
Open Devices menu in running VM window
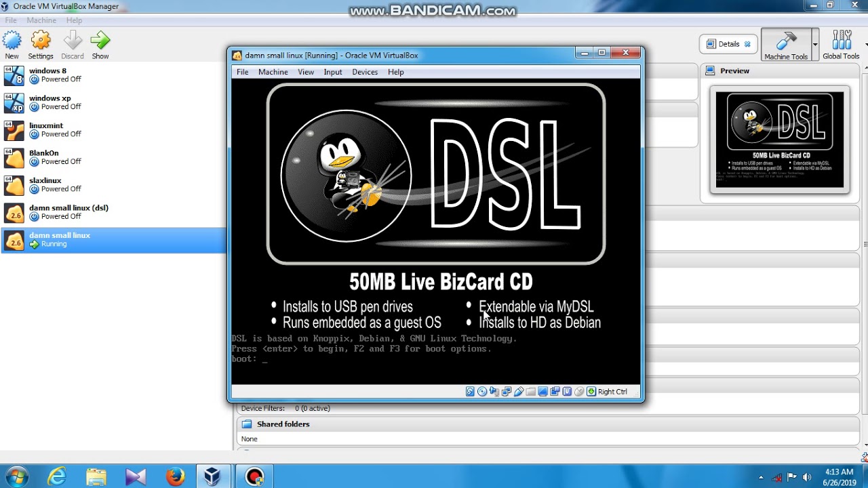point(365,72)
